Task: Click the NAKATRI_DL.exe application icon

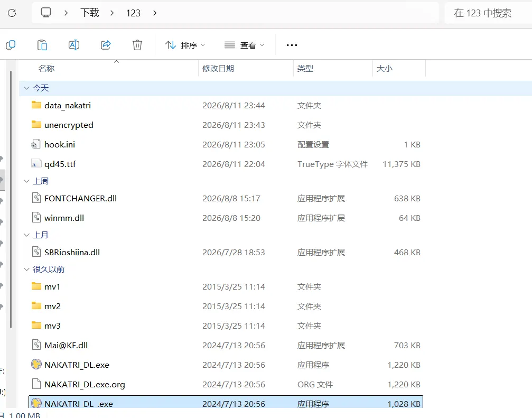Action: (36, 365)
